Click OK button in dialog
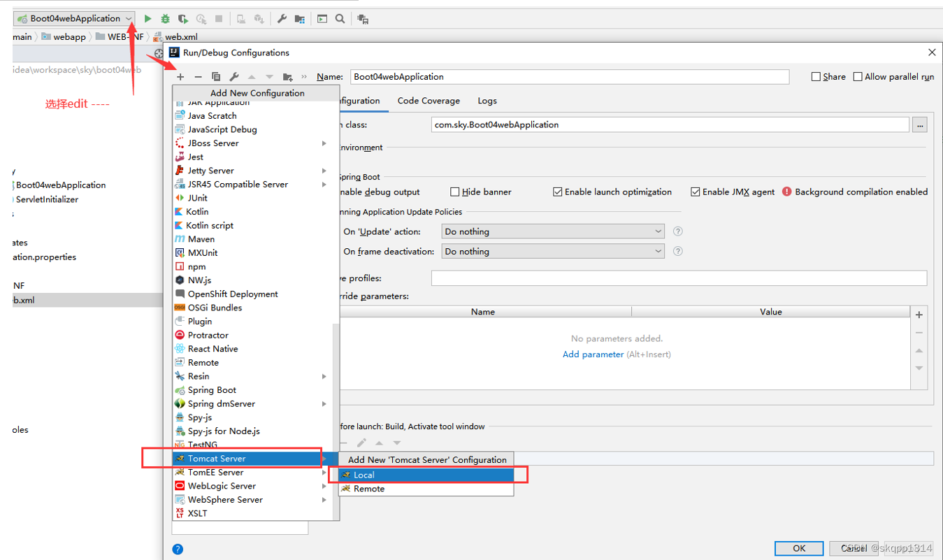Viewport: 943px width, 560px height. click(x=799, y=549)
